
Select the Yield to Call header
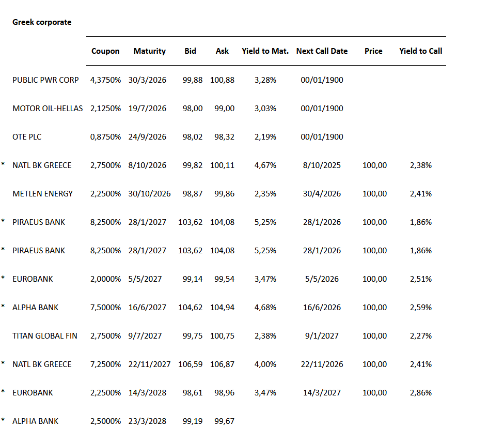tap(420, 51)
